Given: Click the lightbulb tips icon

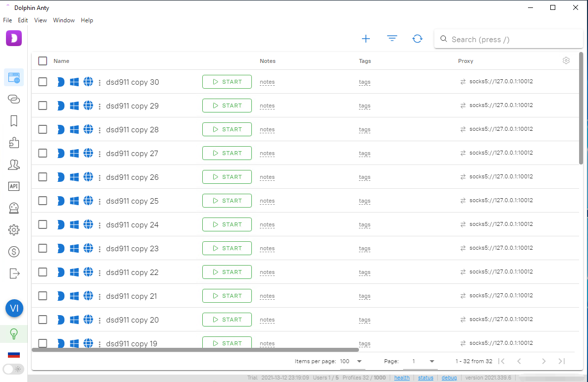Looking at the screenshot, I should click(14, 333).
